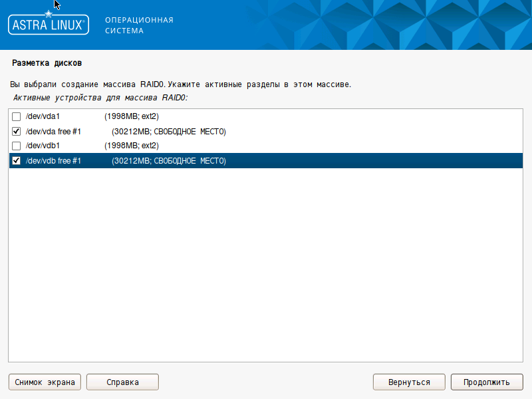Click Продолжить to continue
The height and width of the screenshot is (399, 532).
coord(486,382)
